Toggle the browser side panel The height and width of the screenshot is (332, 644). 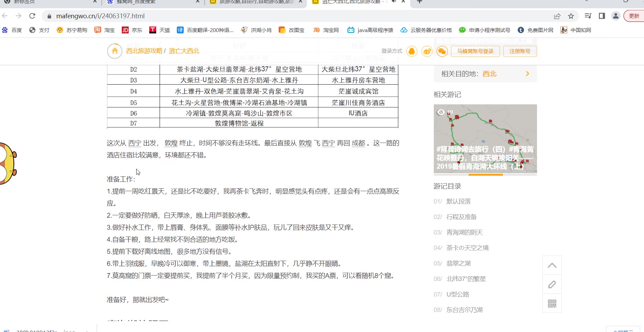pos(602,16)
